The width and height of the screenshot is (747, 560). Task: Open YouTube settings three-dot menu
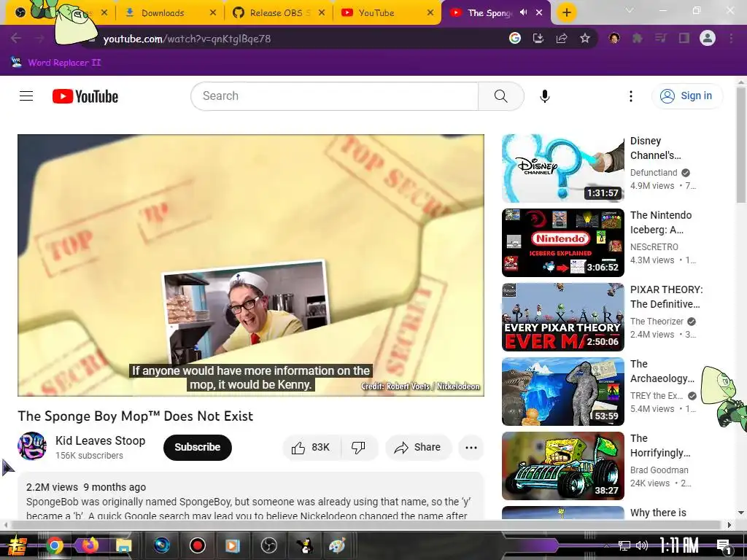coord(631,96)
